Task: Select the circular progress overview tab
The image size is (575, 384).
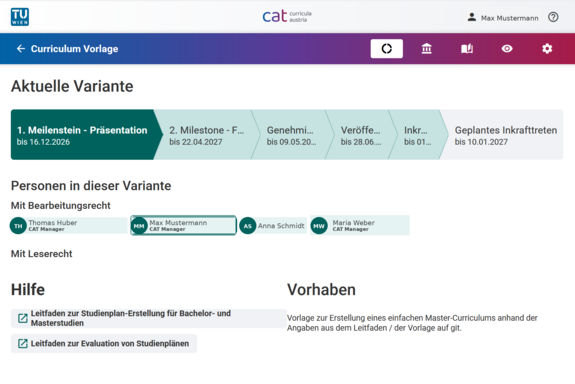Action: pyautogui.click(x=387, y=48)
